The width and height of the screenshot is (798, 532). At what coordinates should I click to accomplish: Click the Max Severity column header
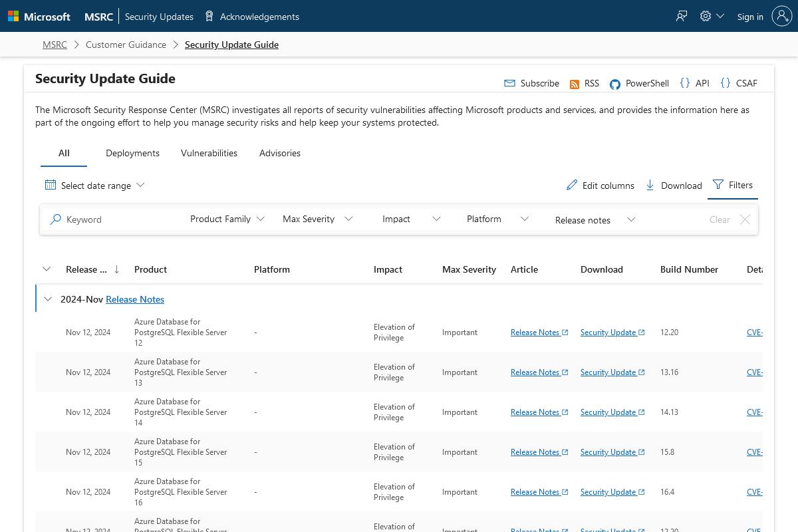click(x=469, y=269)
